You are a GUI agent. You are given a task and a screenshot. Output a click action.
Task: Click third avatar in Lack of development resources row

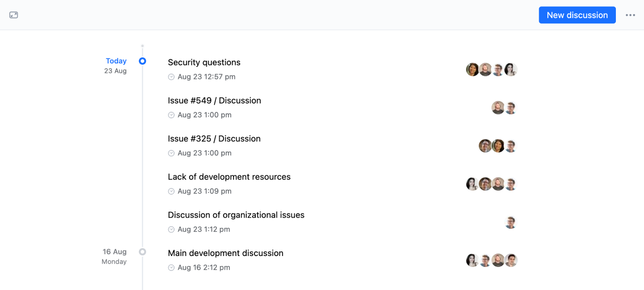[498, 184]
